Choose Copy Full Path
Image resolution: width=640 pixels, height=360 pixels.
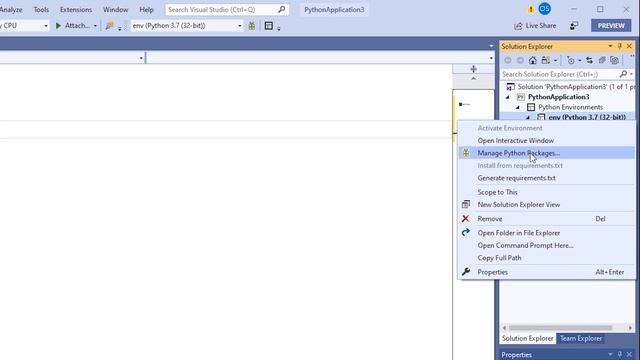tap(547, 258)
